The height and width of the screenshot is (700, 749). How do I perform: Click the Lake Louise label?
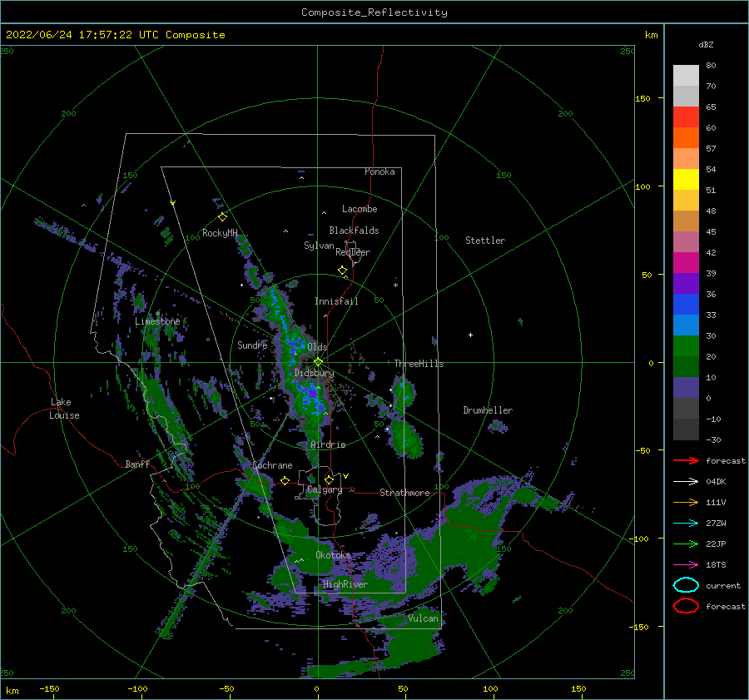click(64, 409)
